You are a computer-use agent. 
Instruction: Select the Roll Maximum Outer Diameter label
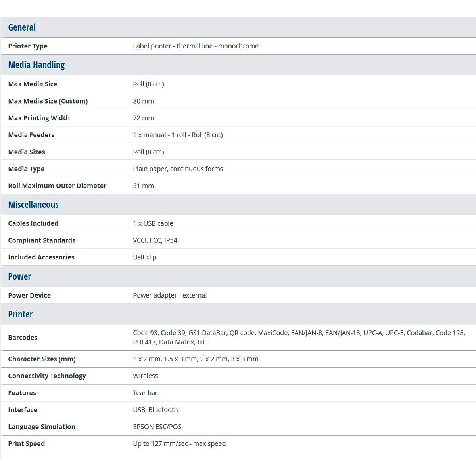pyautogui.click(x=57, y=186)
